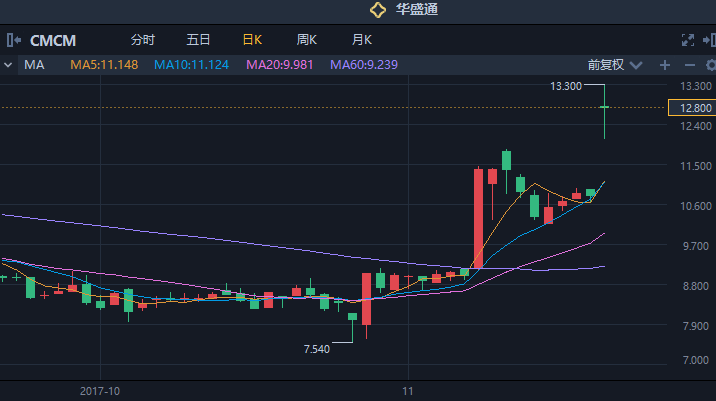The image size is (716, 401).
Task: Toggle the right side panel icon
Action: click(708, 40)
